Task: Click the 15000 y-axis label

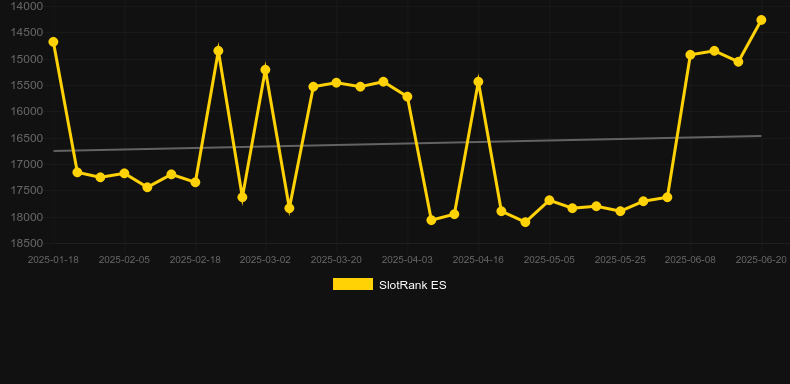Action: (27, 59)
